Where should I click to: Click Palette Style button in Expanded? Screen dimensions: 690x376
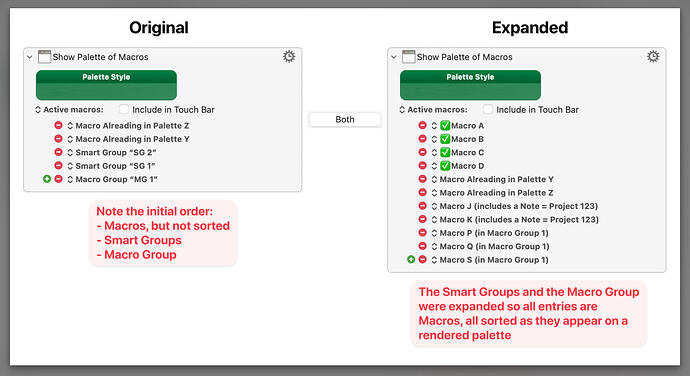[x=470, y=85]
